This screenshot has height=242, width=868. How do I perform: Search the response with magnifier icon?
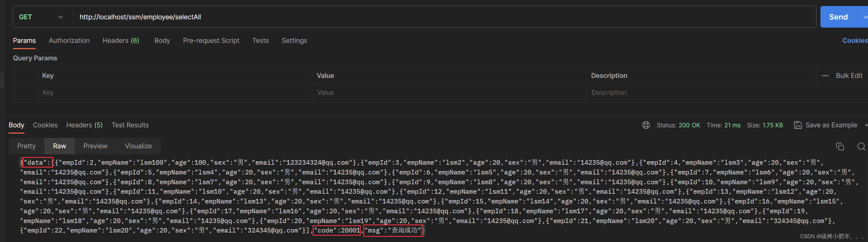click(861, 146)
